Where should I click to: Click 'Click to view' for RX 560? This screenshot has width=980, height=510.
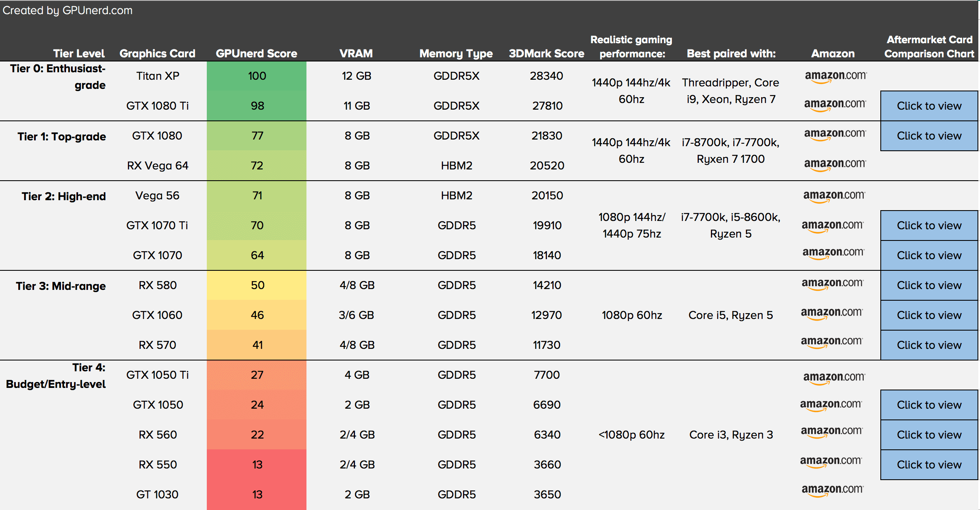(x=929, y=435)
